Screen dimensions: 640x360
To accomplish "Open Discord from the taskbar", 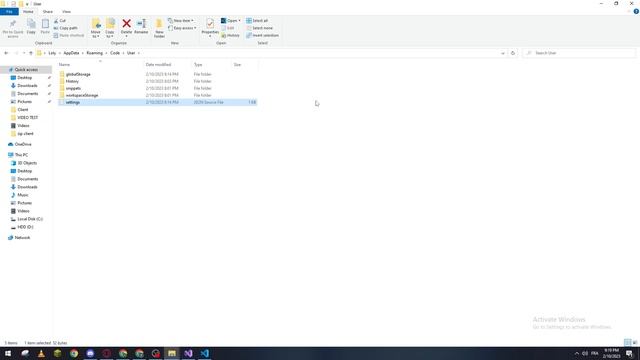I will click(90, 353).
